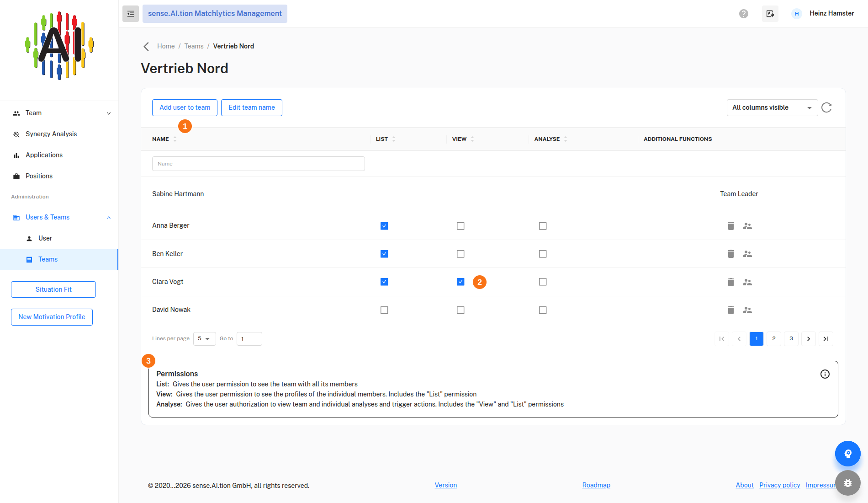Image resolution: width=868 pixels, height=503 pixels.
Task: Open the lightbulb floating button
Action: point(848,454)
